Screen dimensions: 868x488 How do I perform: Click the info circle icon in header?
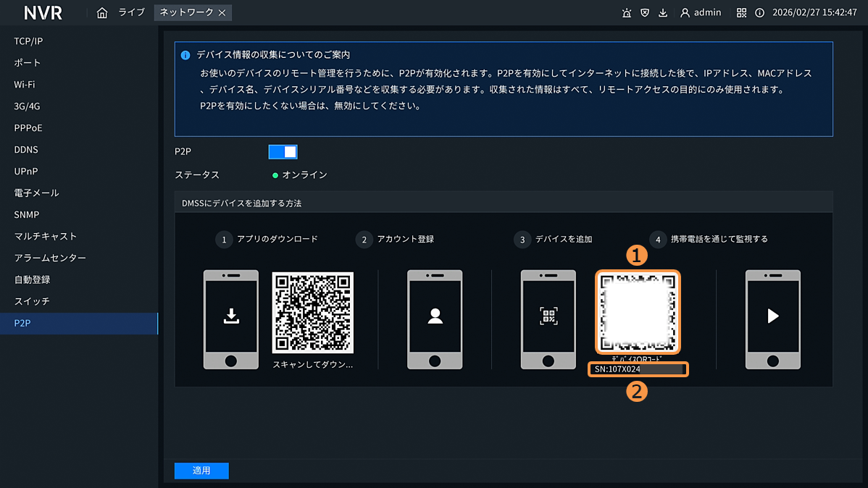(x=759, y=13)
